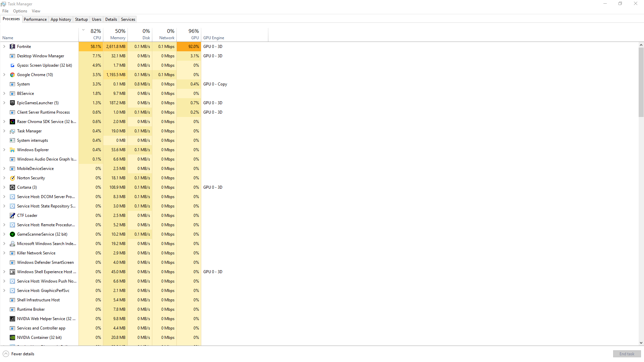Click the Cortana process icon
Image resolution: width=644 pixels, height=362 pixels.
click(x=12, y=187)
